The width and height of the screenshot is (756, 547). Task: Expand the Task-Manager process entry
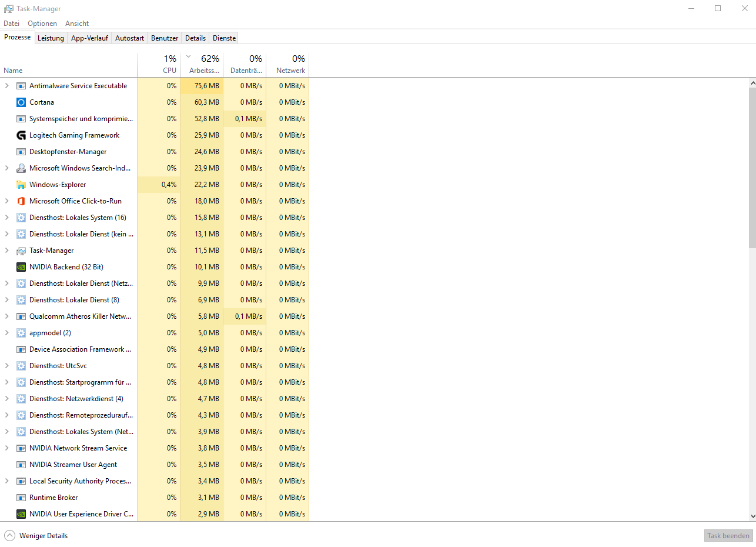(x=7, y=251)
